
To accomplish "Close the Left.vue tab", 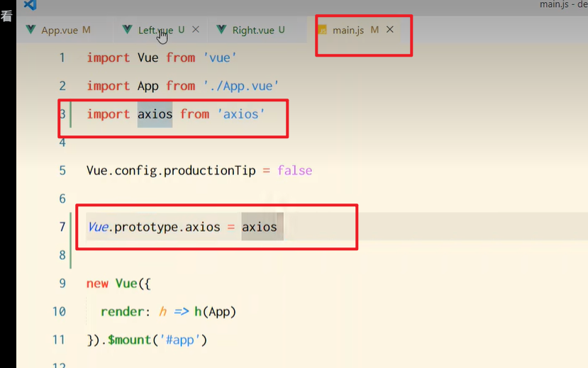I will [x=196, y=30].
